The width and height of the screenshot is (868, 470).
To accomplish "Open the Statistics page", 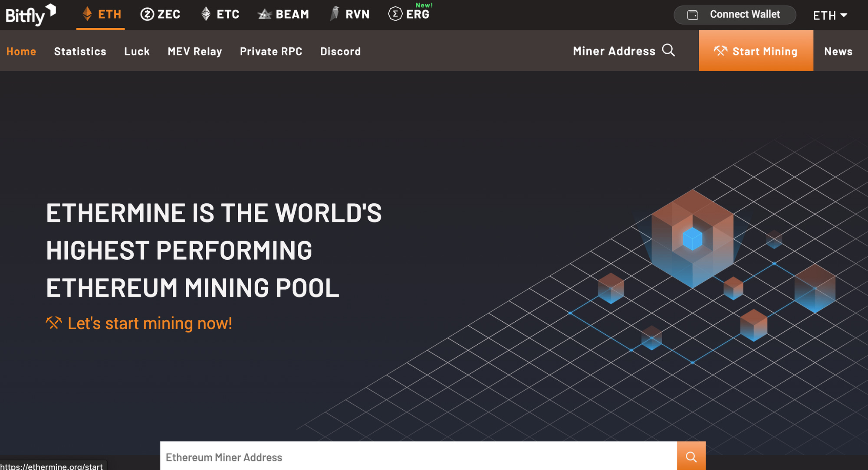I will [x=80, y=51].
